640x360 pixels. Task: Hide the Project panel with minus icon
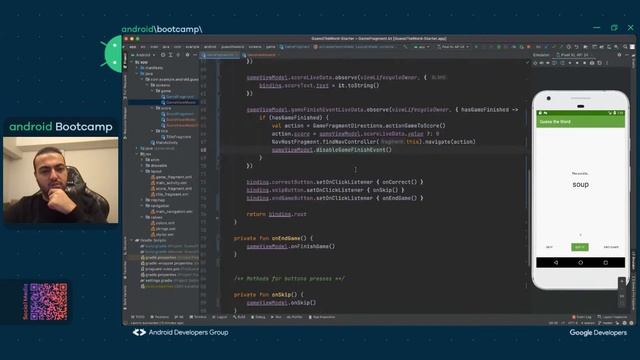195,55
